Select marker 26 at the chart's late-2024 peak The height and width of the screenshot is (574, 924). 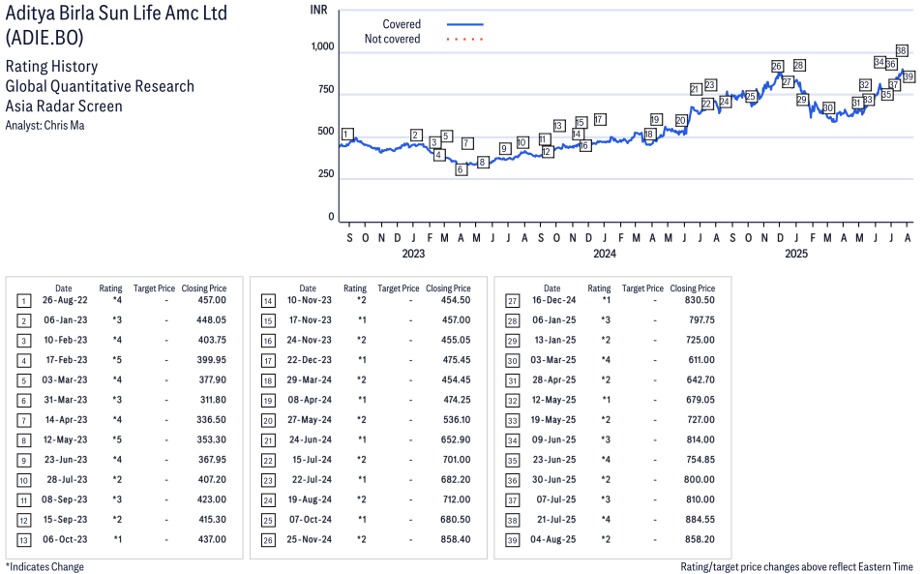[x=777, y=67]
